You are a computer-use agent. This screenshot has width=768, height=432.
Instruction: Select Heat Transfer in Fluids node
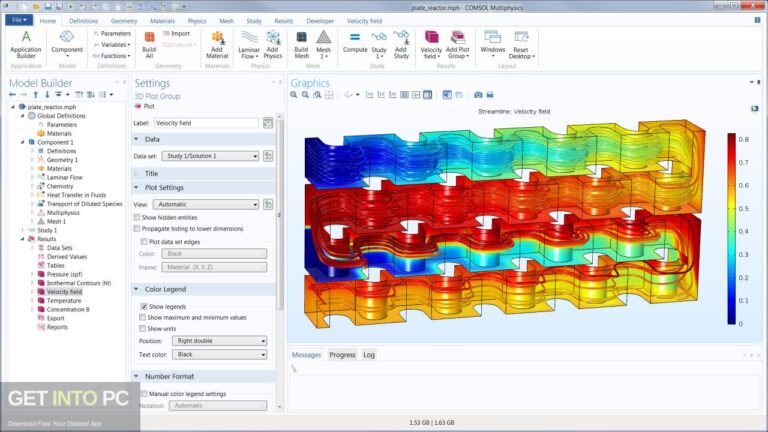coord(76,195)
